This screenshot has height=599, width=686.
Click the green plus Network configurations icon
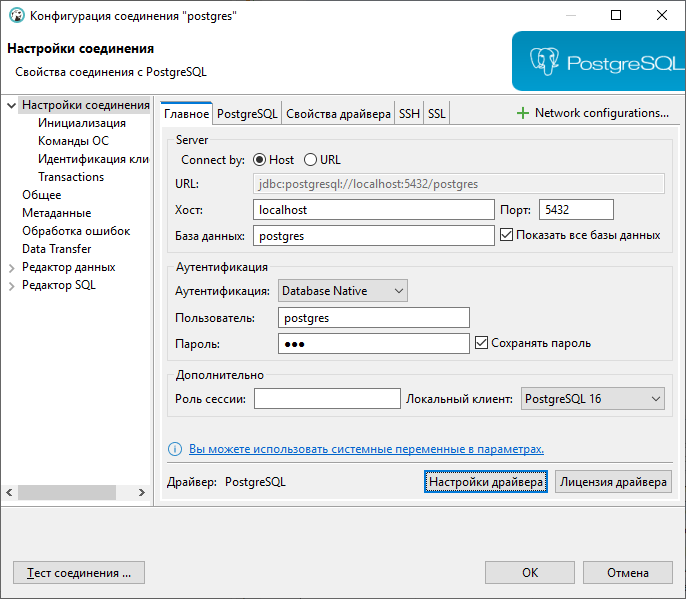tap(523, 113)
